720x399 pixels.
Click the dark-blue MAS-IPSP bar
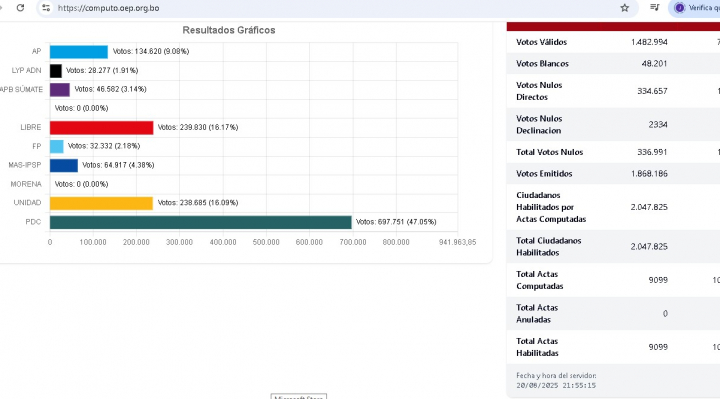coord(64,165)
